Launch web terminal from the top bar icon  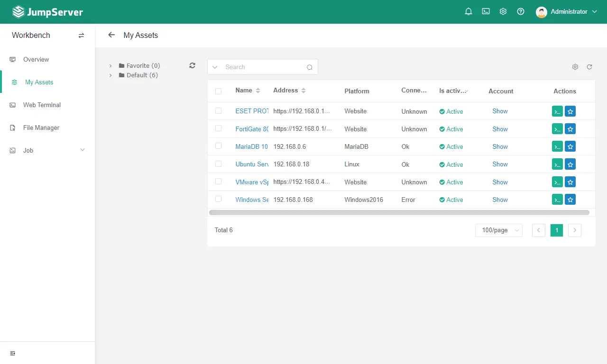tap(486, 12)
